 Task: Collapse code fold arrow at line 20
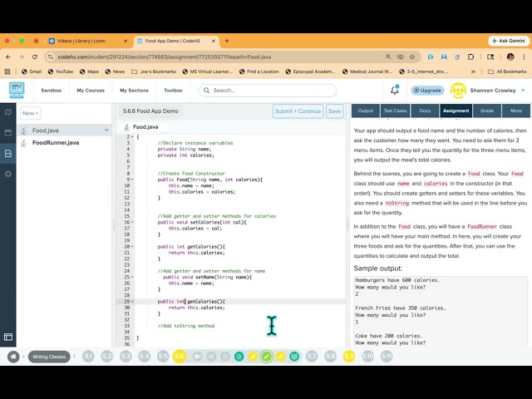coord(132,247)
